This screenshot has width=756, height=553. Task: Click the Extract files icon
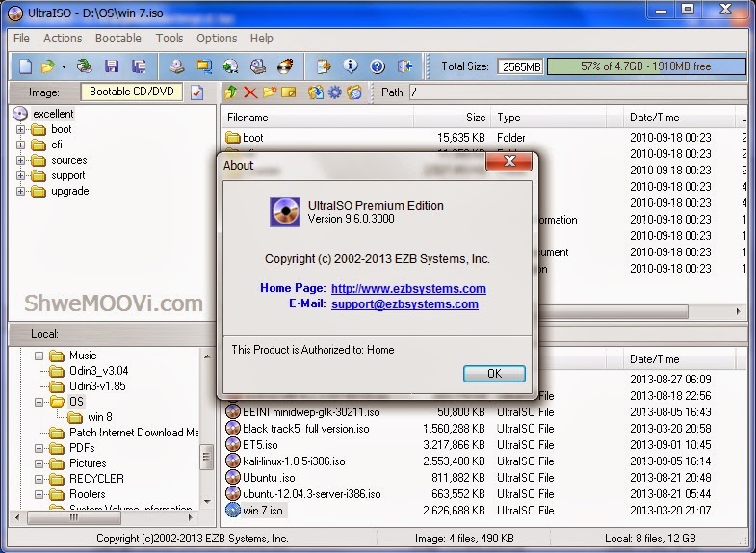316,92
